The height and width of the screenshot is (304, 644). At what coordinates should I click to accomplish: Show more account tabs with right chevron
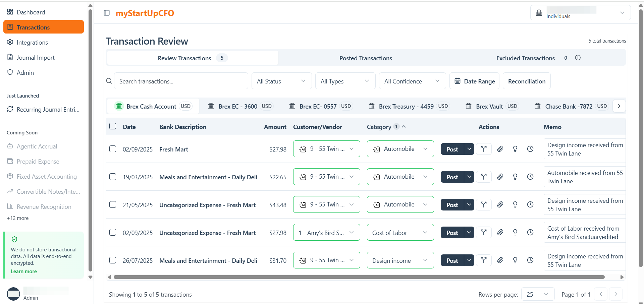pos(619,106)
